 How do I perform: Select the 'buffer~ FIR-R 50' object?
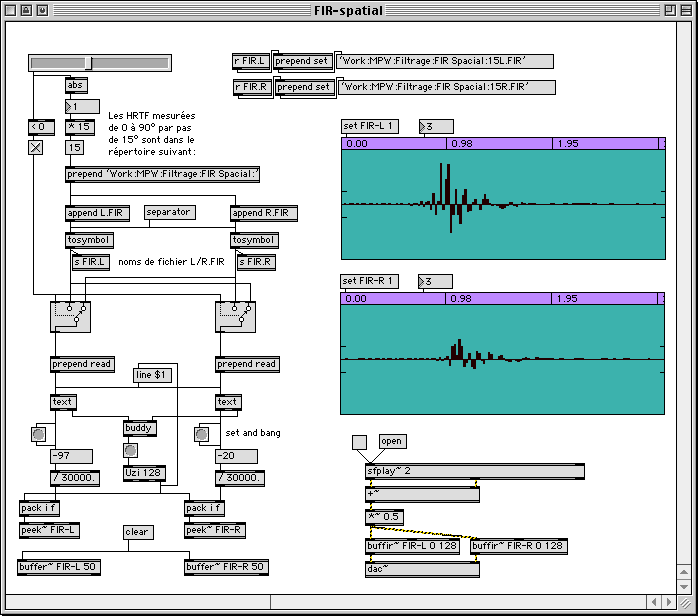point(227,567)
